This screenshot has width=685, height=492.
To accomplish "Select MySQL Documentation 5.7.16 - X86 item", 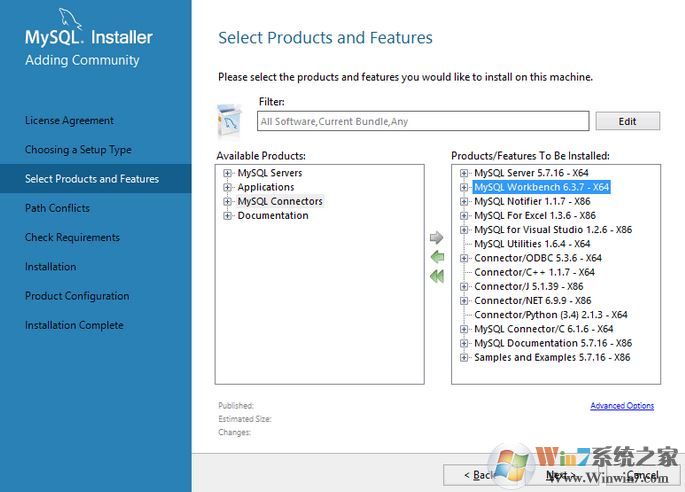I will coord(553,343).
